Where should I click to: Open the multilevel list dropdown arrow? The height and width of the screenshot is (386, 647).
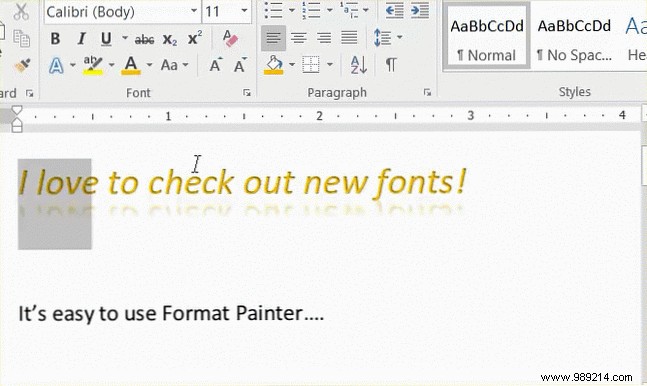click(366, 10)
